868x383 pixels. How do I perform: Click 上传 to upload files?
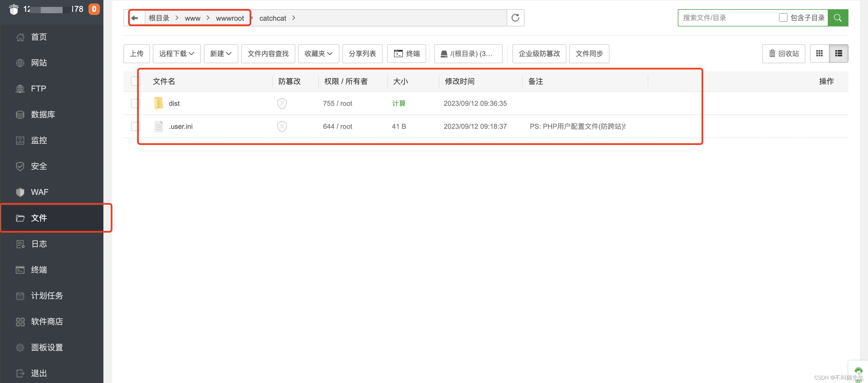[x=136, y=53]
